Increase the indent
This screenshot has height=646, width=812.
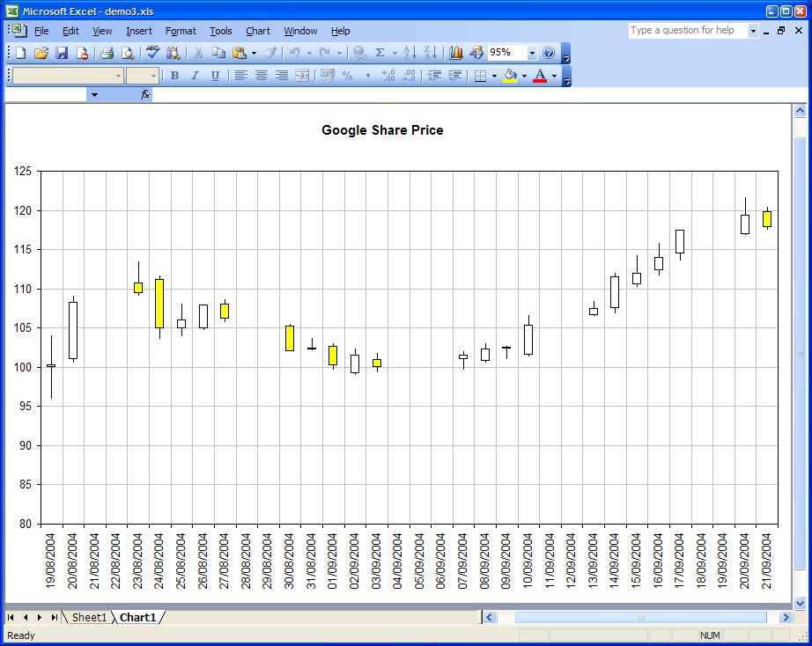[x=454, y=76]
